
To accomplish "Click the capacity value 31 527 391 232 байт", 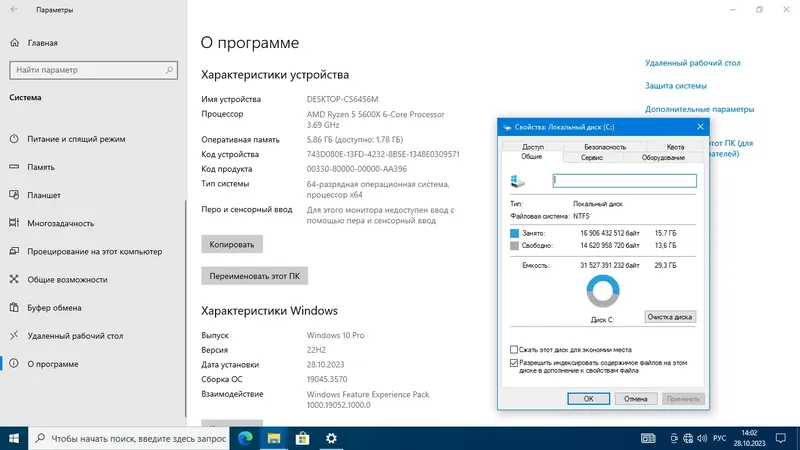I will click(610, 265).
